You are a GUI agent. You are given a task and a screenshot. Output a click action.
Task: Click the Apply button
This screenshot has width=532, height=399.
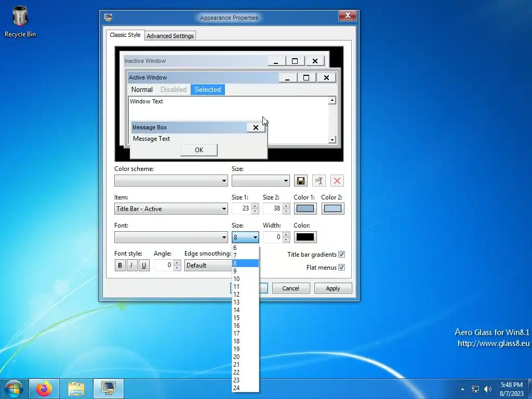[x=333, y=288]
